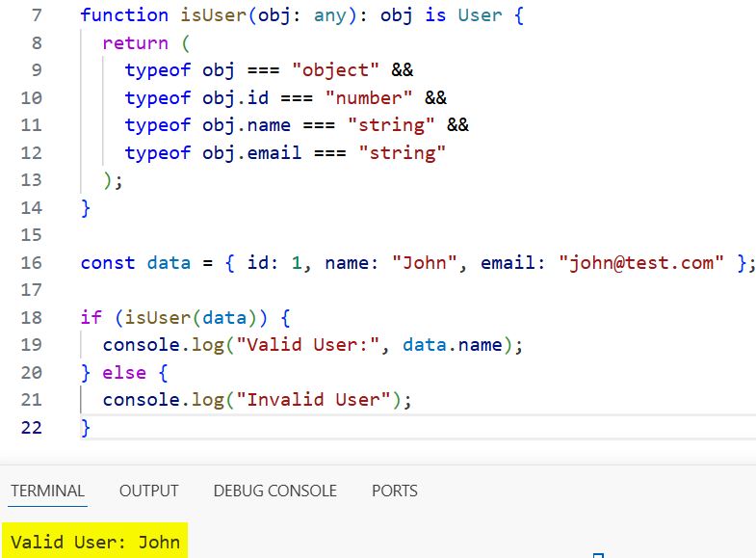Click line number 22 in the gutter
Screen dimensions: 756x558
pos(32,428)
